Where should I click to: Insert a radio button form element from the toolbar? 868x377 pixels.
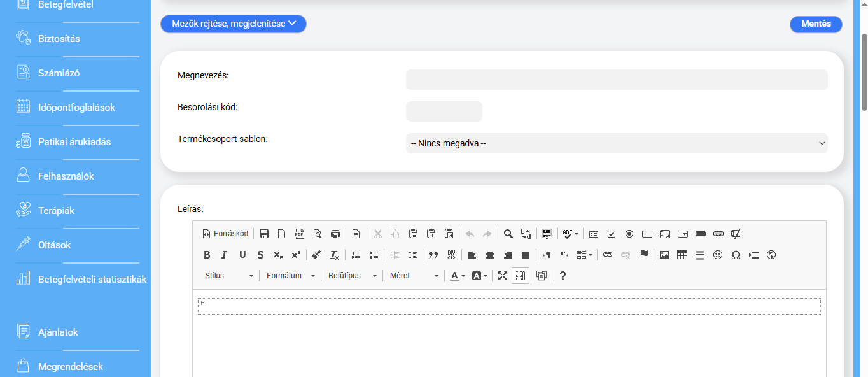[629, 234]
